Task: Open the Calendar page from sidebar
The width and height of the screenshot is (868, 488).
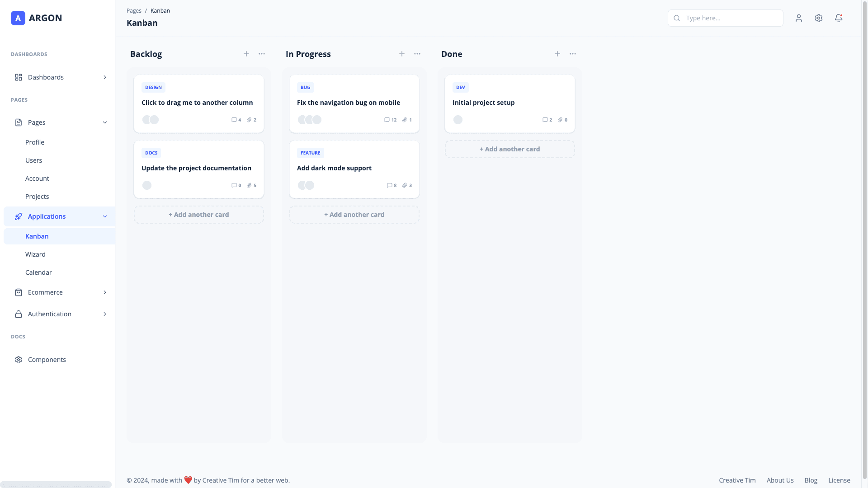Action: [x=38, y=272]
